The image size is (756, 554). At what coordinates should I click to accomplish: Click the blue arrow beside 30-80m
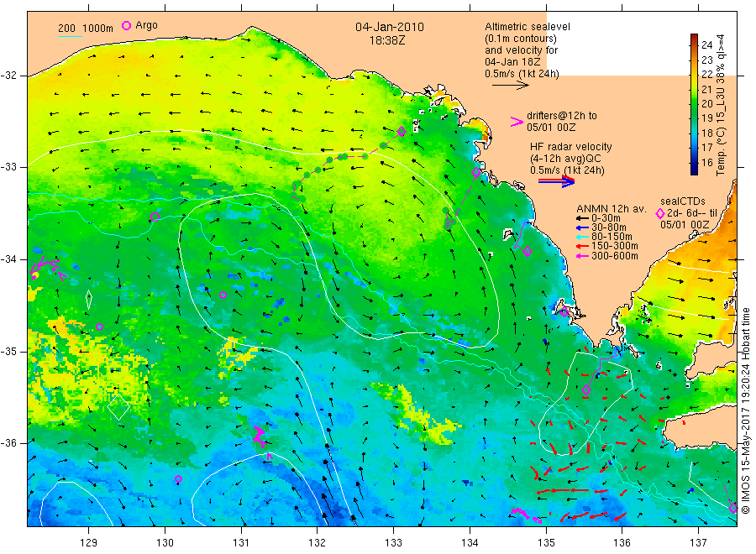[584, 227]
